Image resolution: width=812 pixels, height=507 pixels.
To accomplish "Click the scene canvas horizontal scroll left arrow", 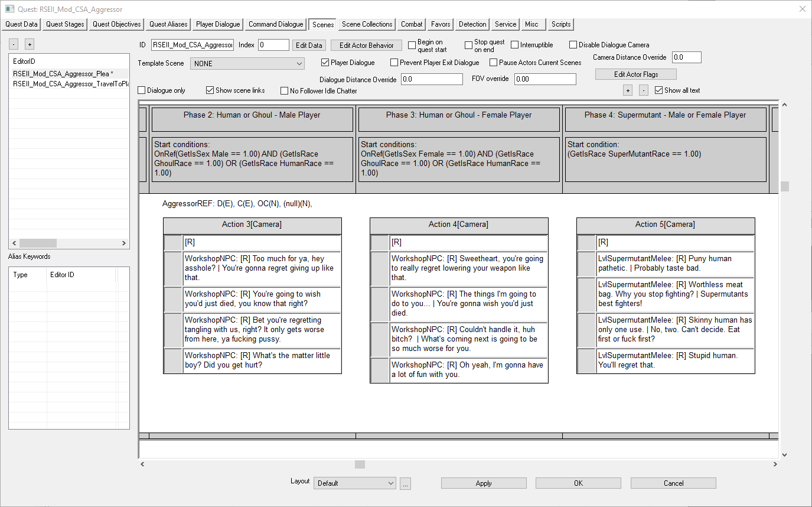I will click(142, 464).
